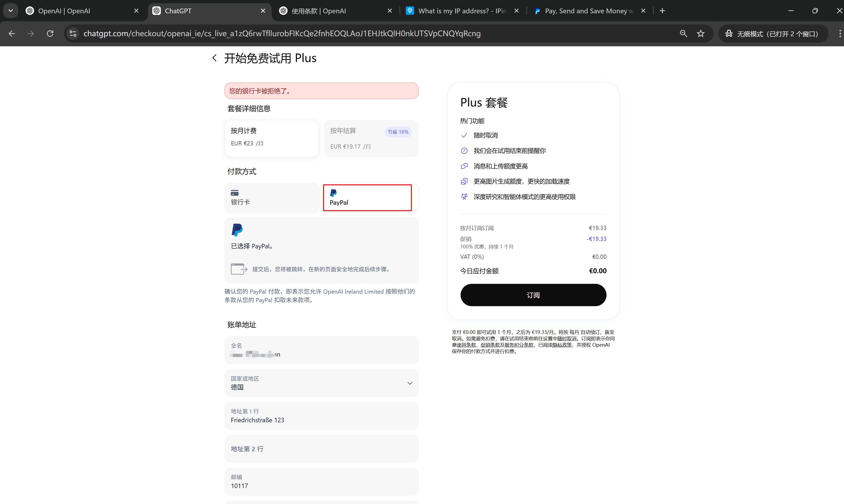This screenshot has height=504, width=844.
Task: Click the 邮编 postal code field
Action: pos(321,482)
